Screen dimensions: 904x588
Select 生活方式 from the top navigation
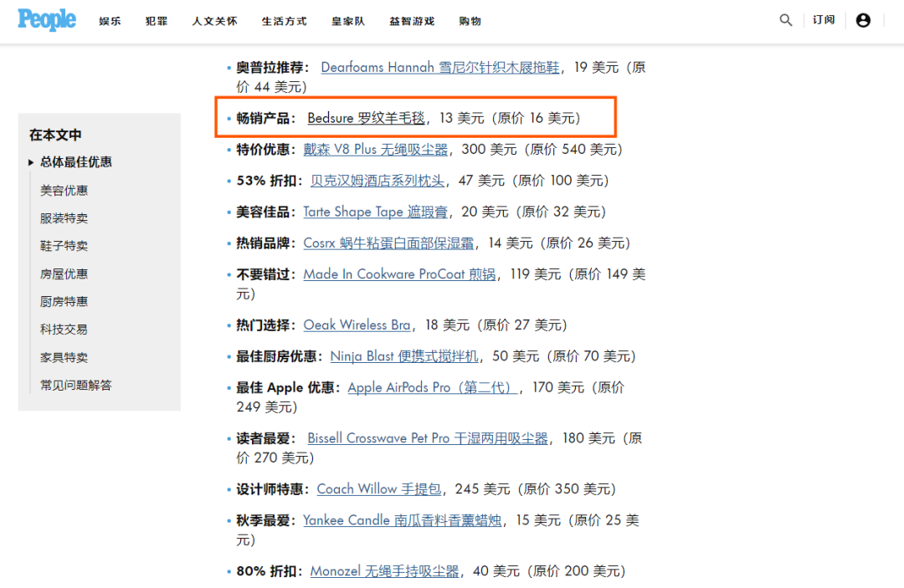pyautogui.click(x=284, y=21)
